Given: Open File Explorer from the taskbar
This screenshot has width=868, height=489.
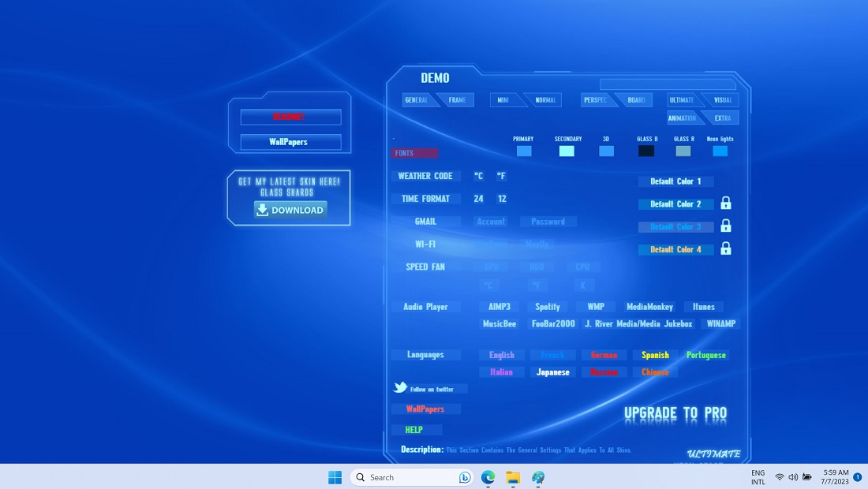Looking at the screenshot, I should pos(513,477).
